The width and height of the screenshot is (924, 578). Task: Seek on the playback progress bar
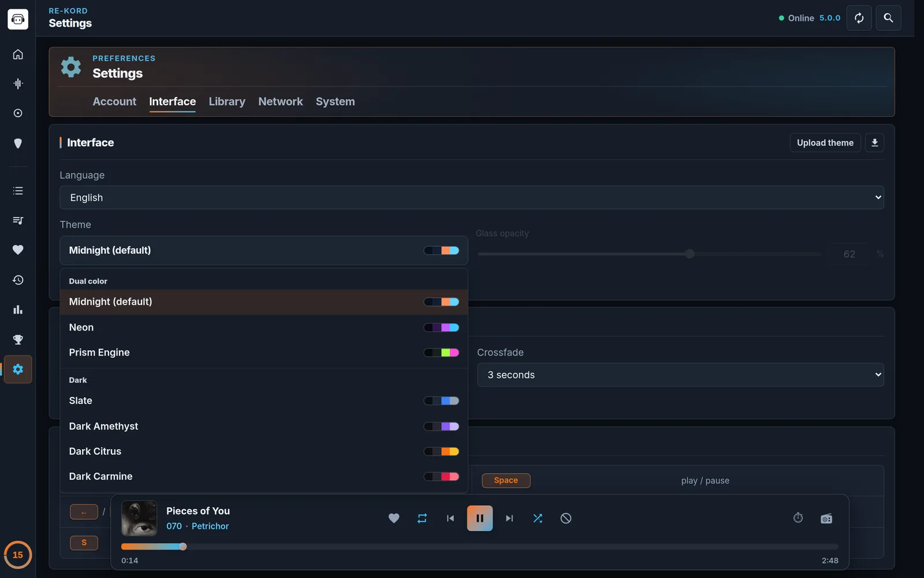pyautogui.click(x=480, y=547)
